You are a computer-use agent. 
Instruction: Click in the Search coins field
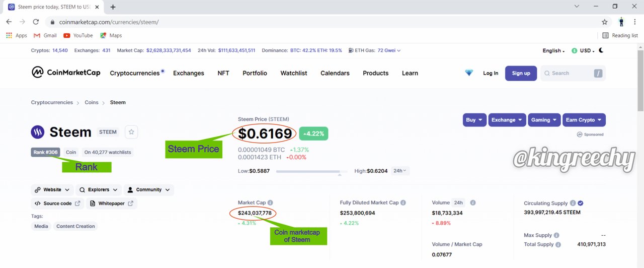pos(573,73)
